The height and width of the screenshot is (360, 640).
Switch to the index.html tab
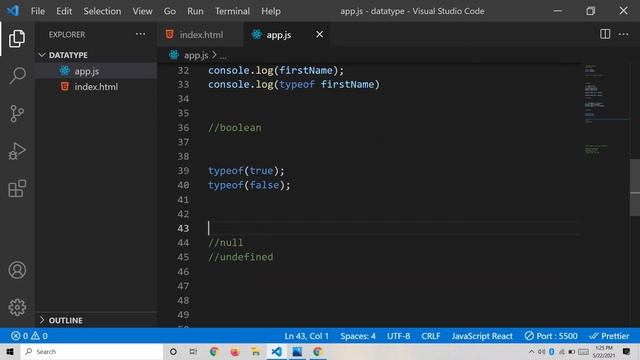200,34
